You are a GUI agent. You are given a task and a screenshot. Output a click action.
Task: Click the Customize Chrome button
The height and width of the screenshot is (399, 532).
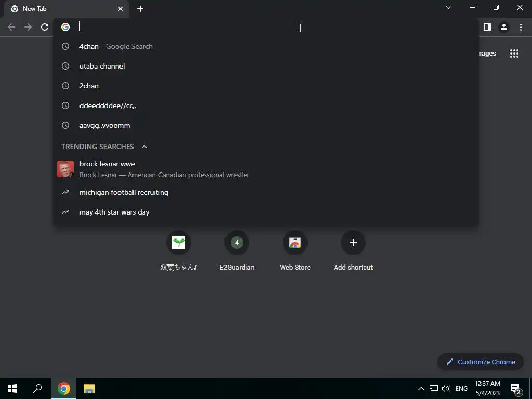coord(481,362)
